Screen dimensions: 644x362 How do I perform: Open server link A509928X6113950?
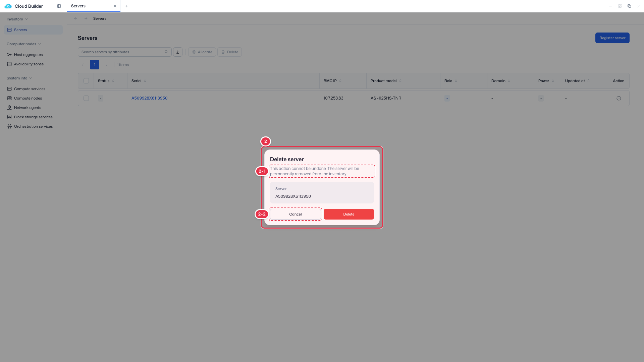[149, 98]
